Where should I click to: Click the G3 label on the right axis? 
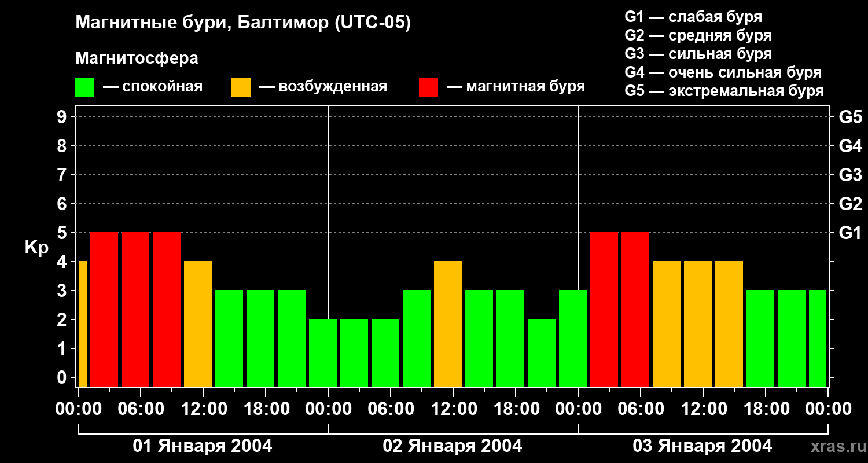click(x=850, y=175)
